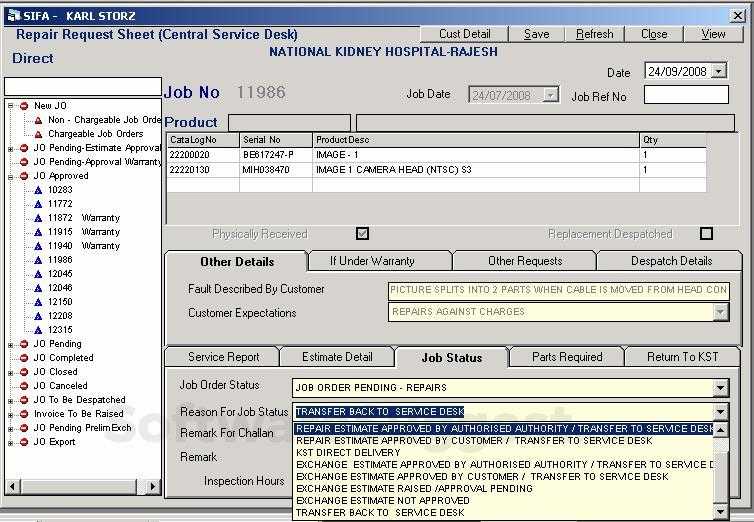Click the blue triangle icon for job 12045

click(x=38, y=274)
